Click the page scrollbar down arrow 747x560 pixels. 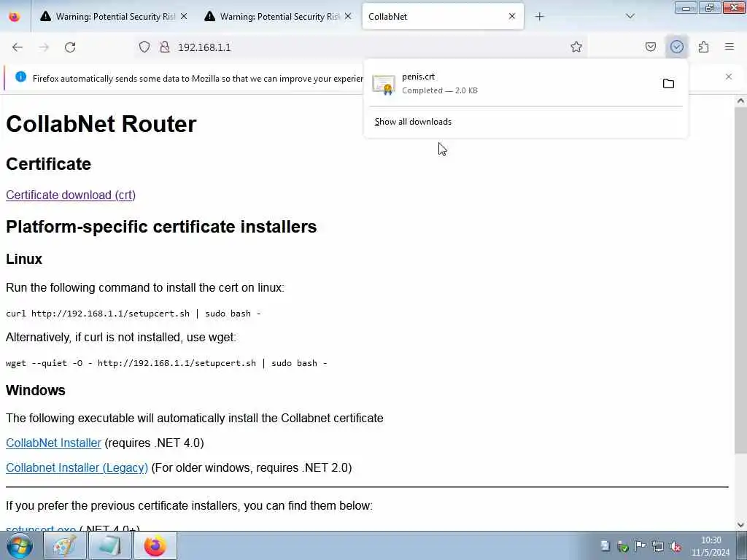[740, 525]
